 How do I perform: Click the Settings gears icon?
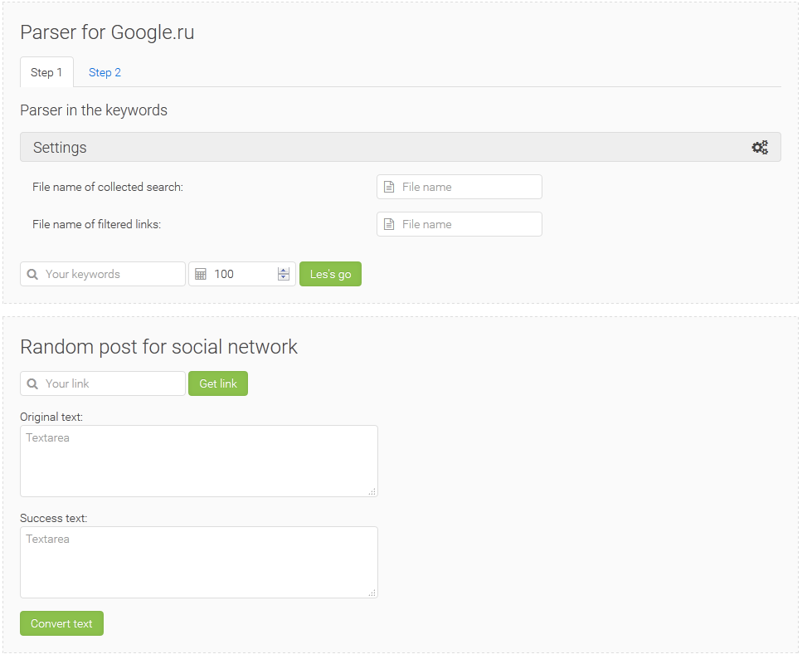[760, 148]
